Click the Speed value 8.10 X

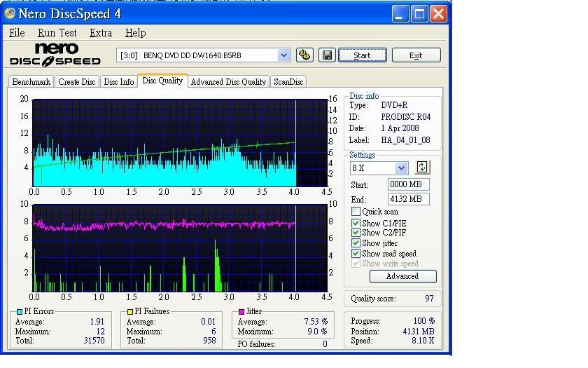point(423,341)
